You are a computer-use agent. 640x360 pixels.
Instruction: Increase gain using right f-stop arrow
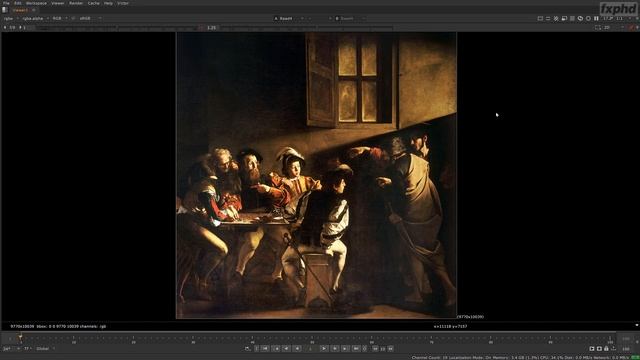pos(20,27)
